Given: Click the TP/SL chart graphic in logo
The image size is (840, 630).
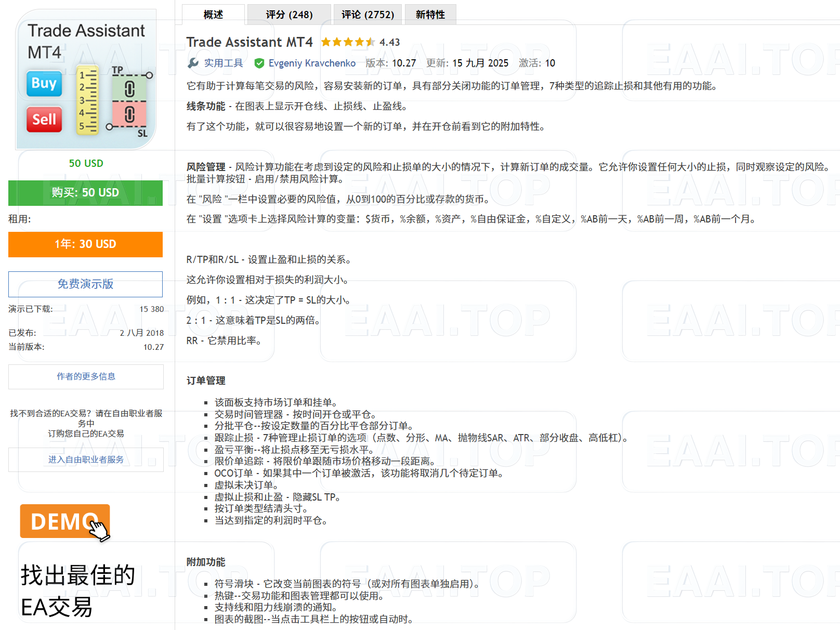Looking at the screenshot, I should [x=129, y=101].
